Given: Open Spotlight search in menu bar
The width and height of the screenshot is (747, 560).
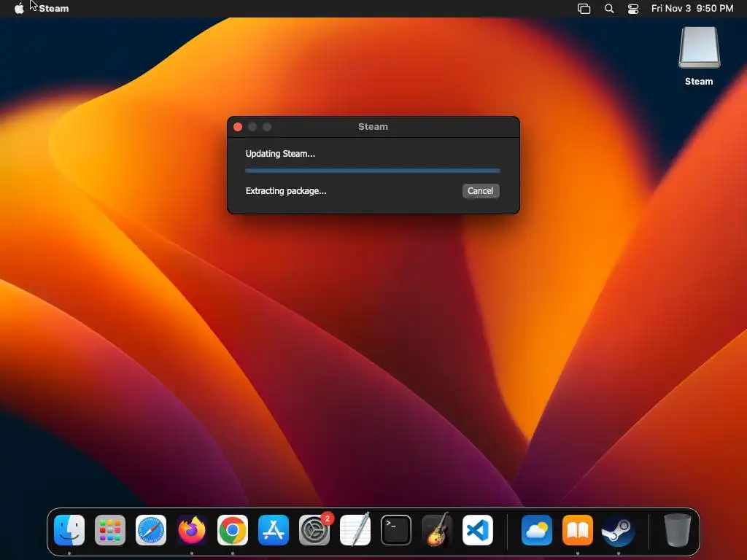Looking at the screenshot, I should pyautogui.click(x=609, y=8).
